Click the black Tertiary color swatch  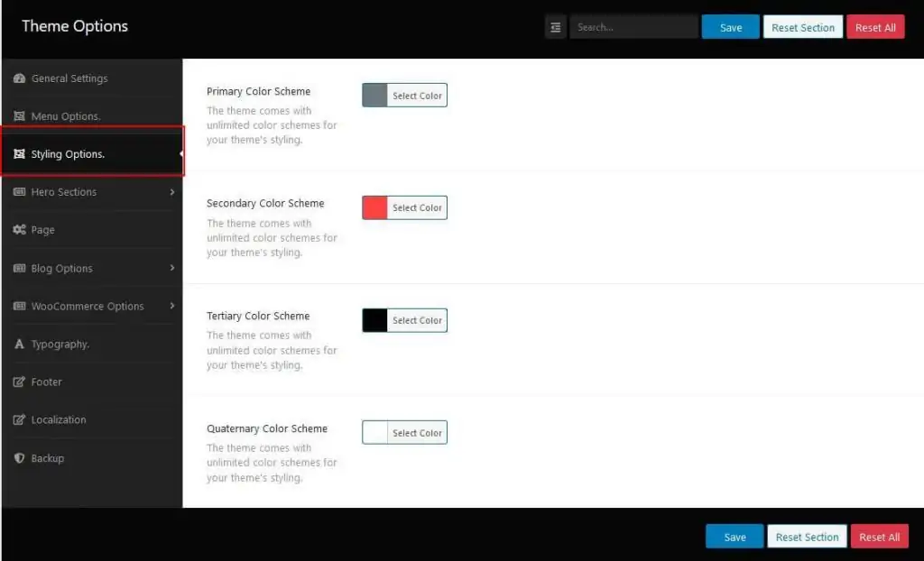[x=374, y=320]
